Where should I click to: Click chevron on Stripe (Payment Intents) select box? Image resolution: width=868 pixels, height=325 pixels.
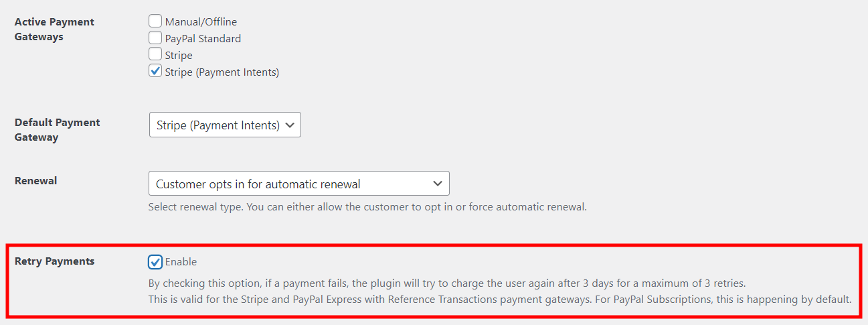(289, 125)
